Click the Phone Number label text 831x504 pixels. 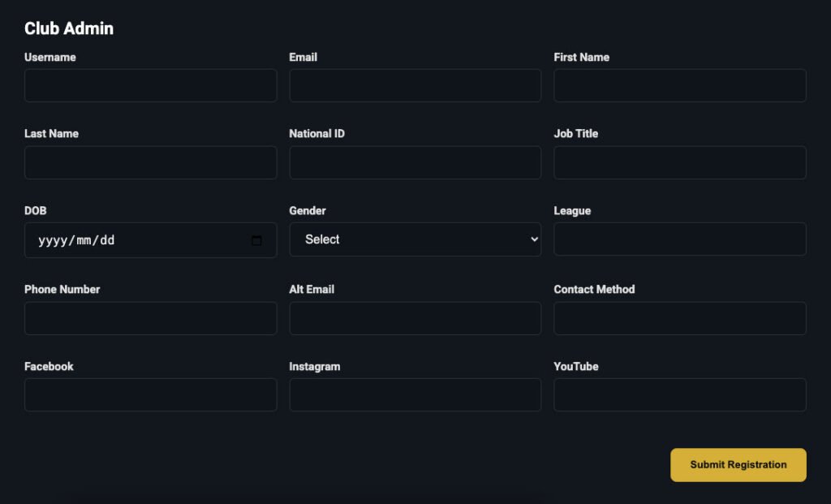pyautogui.click(x=62, y=289)
